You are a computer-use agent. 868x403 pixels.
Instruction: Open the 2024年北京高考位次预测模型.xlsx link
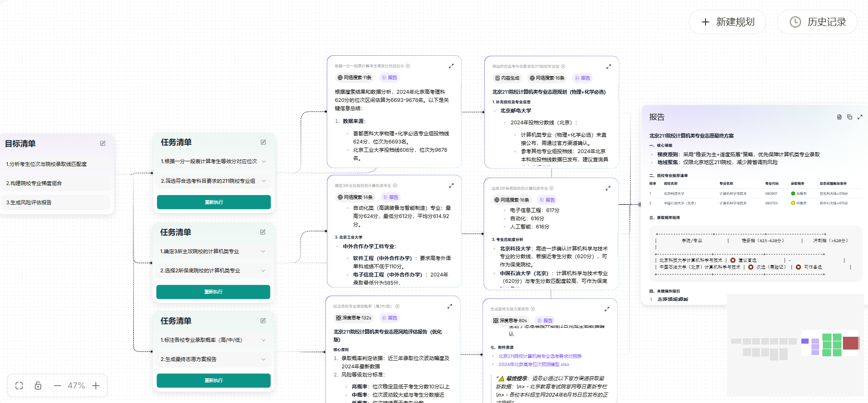[x=533, y=364]
